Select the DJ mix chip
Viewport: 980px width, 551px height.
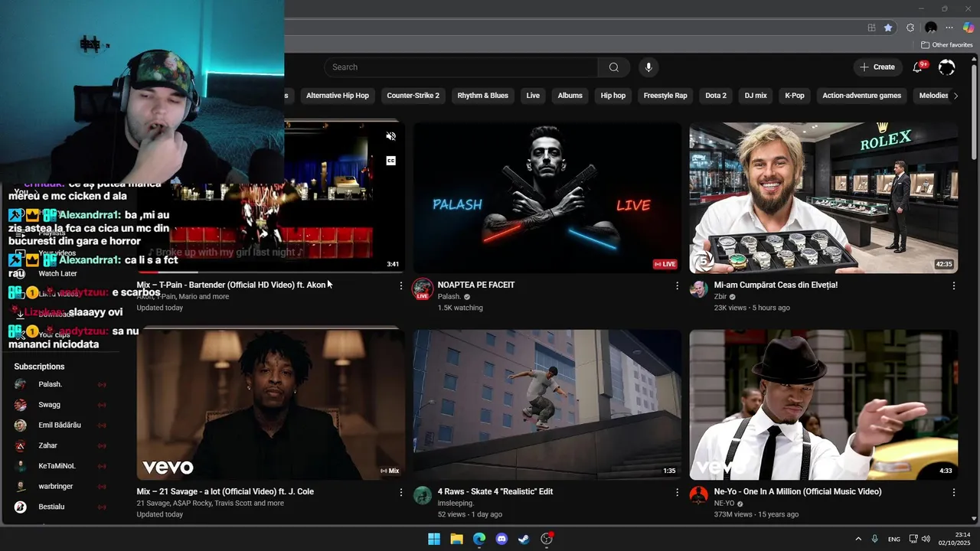pyautogui.click(x=756, y=96)
